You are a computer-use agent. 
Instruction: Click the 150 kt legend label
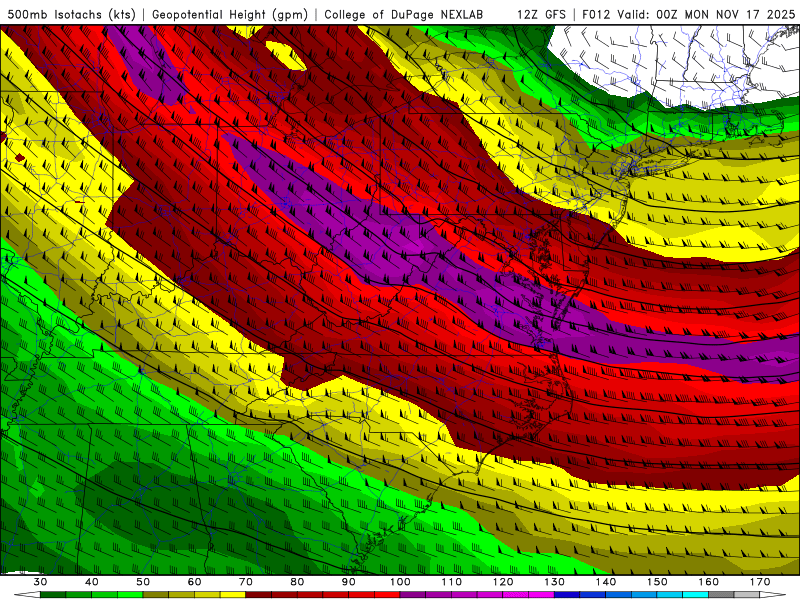click(658, 582)
